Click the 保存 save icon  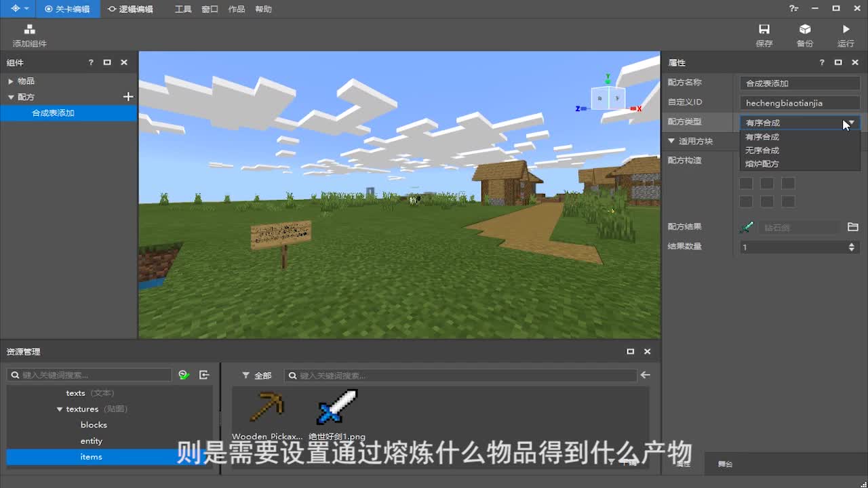tap(764, 29)
